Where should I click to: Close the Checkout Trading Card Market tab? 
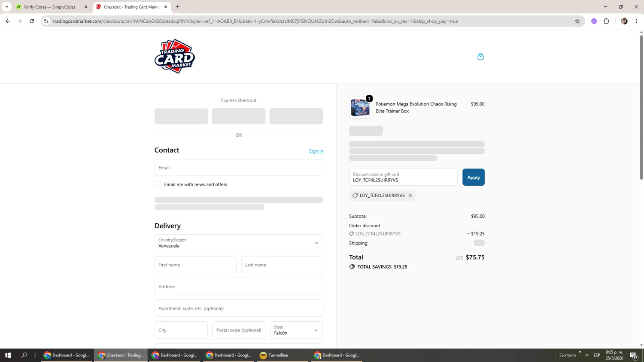[x=166, y=7]
